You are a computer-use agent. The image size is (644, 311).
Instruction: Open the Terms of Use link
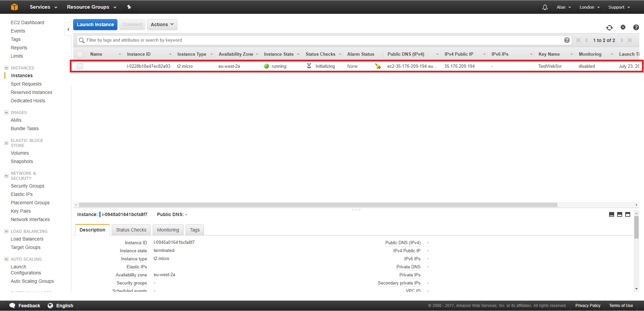click(621, 306)
